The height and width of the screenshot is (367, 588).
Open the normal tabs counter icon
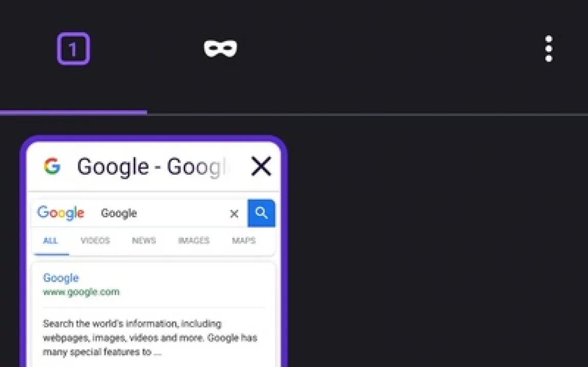pos(73,49)
